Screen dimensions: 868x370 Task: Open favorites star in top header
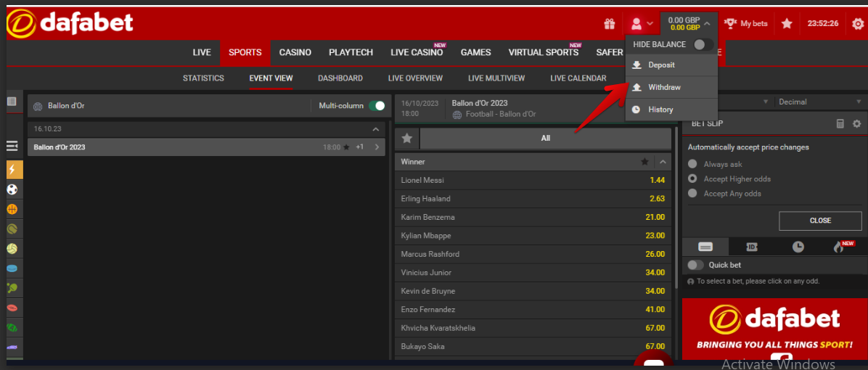point(787,24)
